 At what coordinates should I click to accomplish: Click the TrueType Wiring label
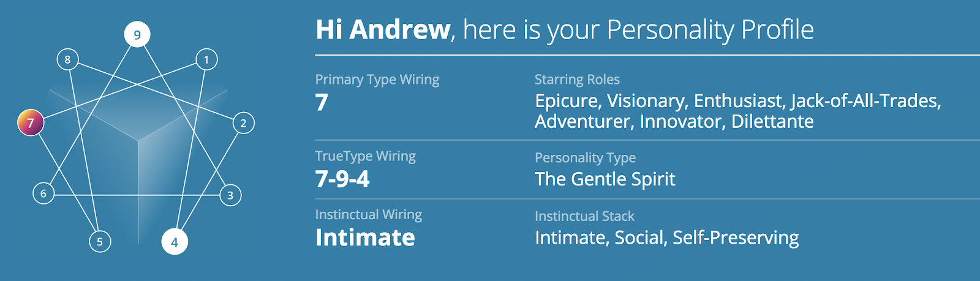click(x=366, y=157)
